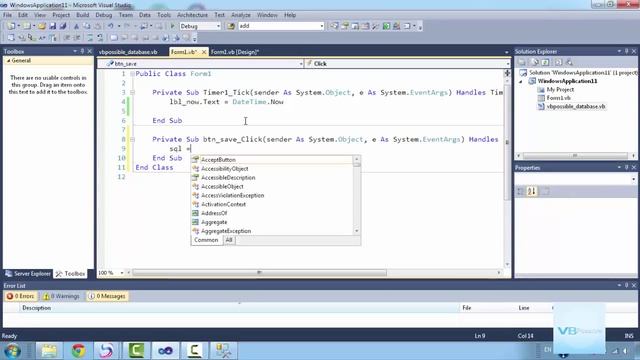This screenshot has width=640, height=360.
Task: Collapse the Public Class Form1 outline
Action: pyautogui.click(x=132, y=74)
